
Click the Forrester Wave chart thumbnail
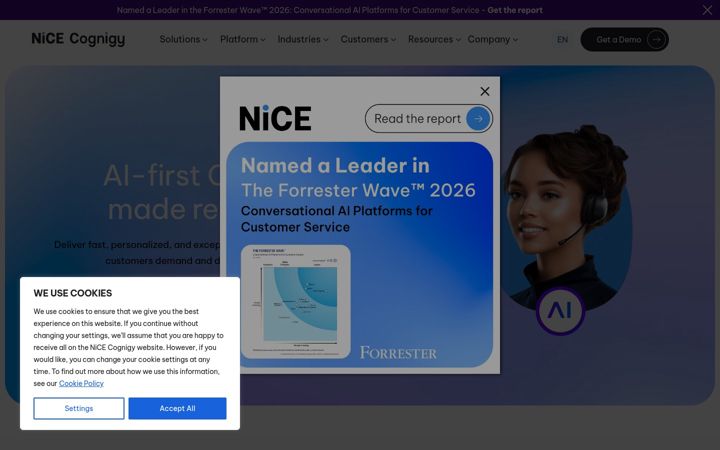point(296,302)
